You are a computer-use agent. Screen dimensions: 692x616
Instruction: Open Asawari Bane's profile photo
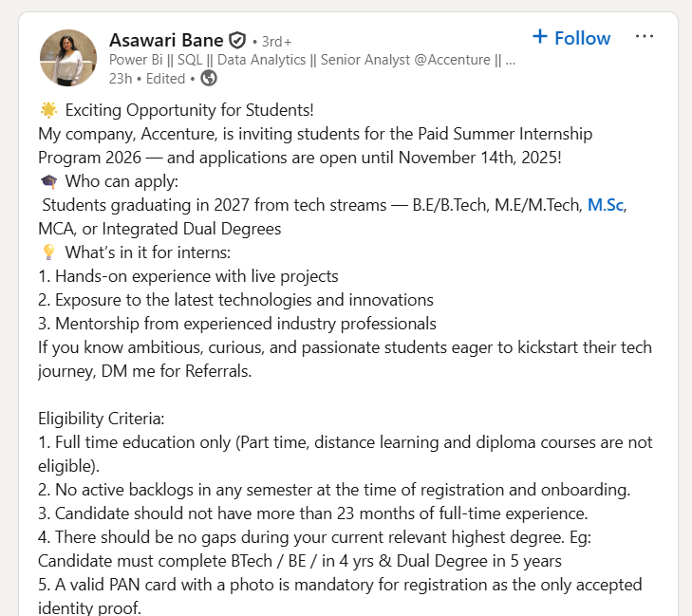pos(68,58)
